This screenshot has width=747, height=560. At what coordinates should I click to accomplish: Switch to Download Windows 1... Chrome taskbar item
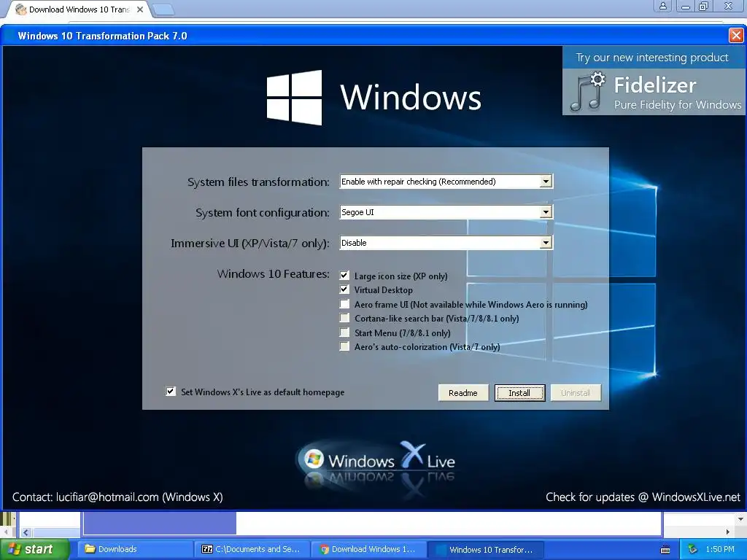(x=368, y=549)
